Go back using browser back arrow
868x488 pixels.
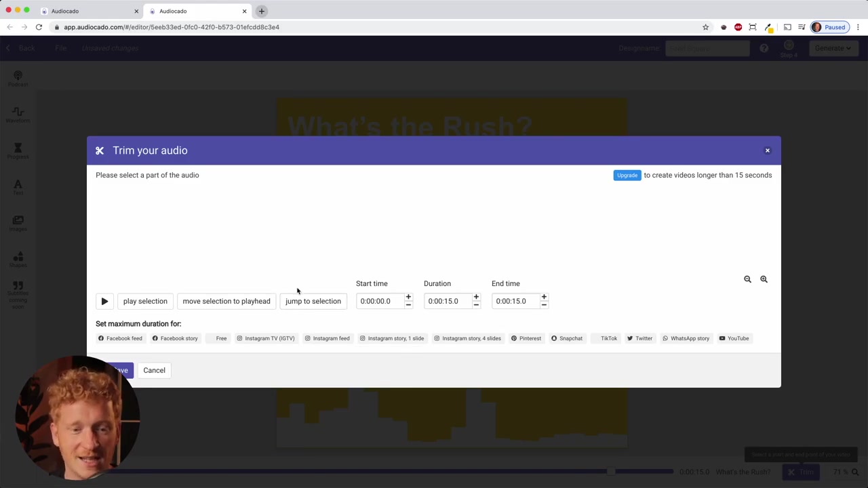(x=9, y=27)
